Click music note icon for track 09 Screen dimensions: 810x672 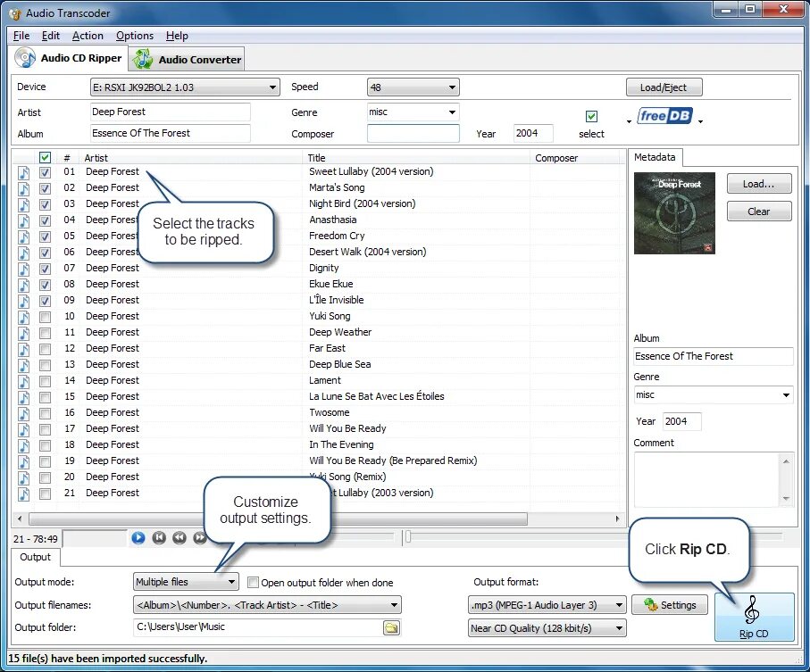[24, 301]
